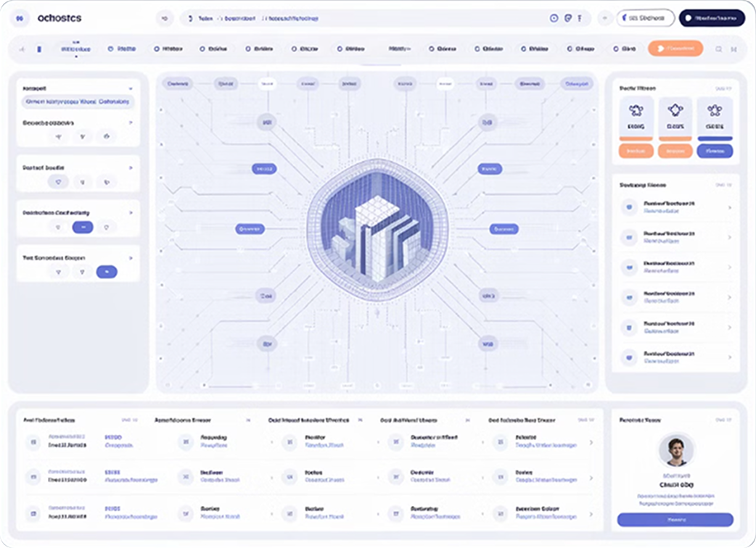Open the last device row using its right chevron
756x548 pixels.
tap(730, 357)
